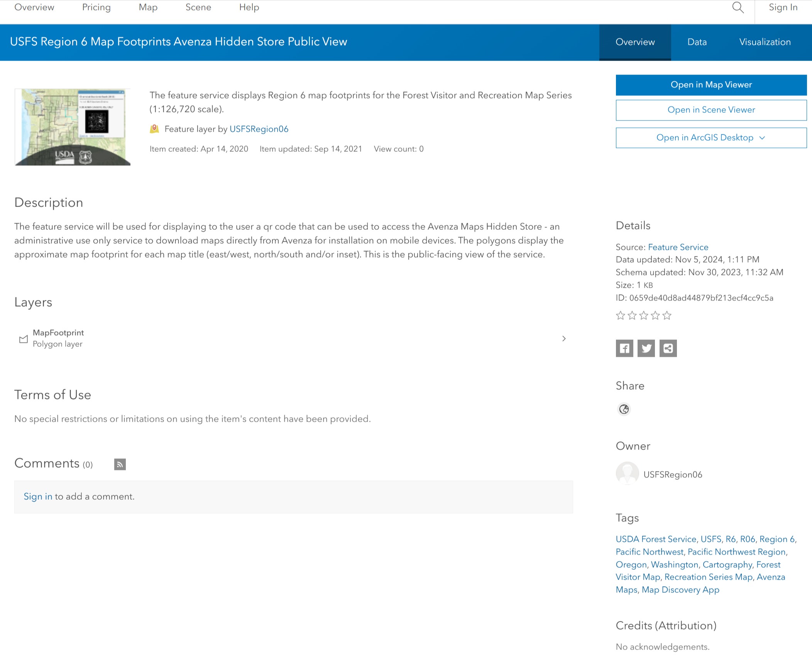Click the feature layer type icon

click(154, 129)
